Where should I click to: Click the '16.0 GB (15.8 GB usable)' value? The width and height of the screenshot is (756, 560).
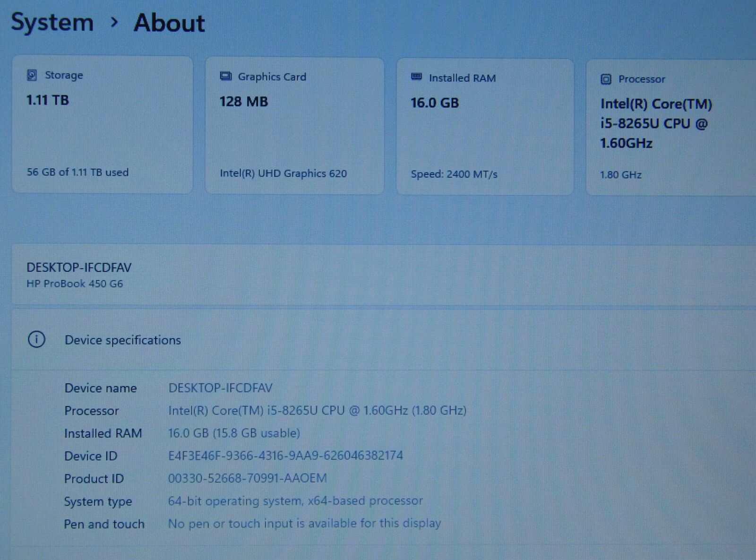[x=234, y=433]
